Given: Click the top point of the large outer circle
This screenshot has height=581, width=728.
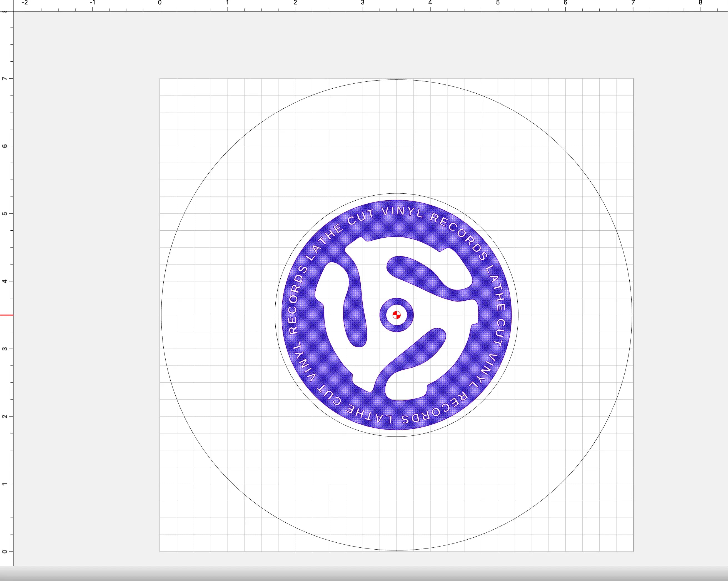Looking at the screenshot, I should pyautogui.click(x=397, y=80).
